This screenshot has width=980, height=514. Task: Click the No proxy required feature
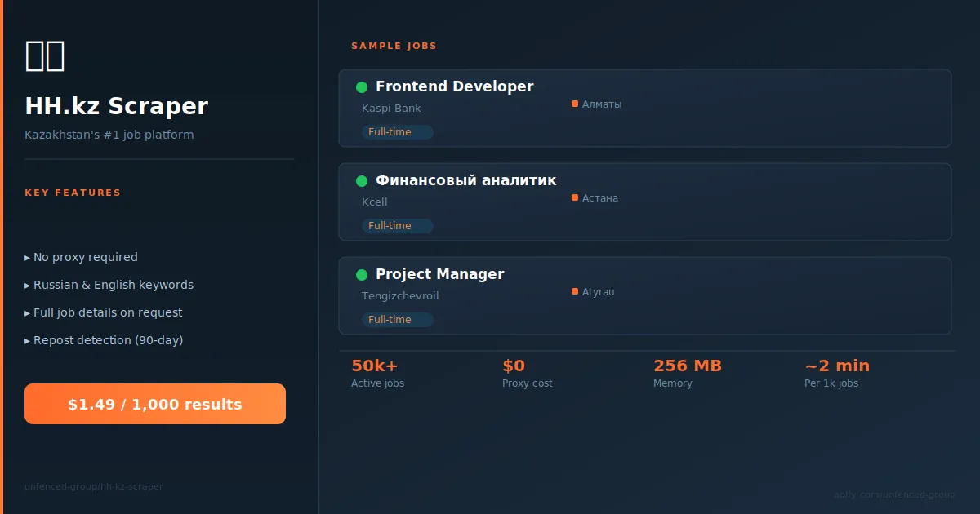click(81, 257)
